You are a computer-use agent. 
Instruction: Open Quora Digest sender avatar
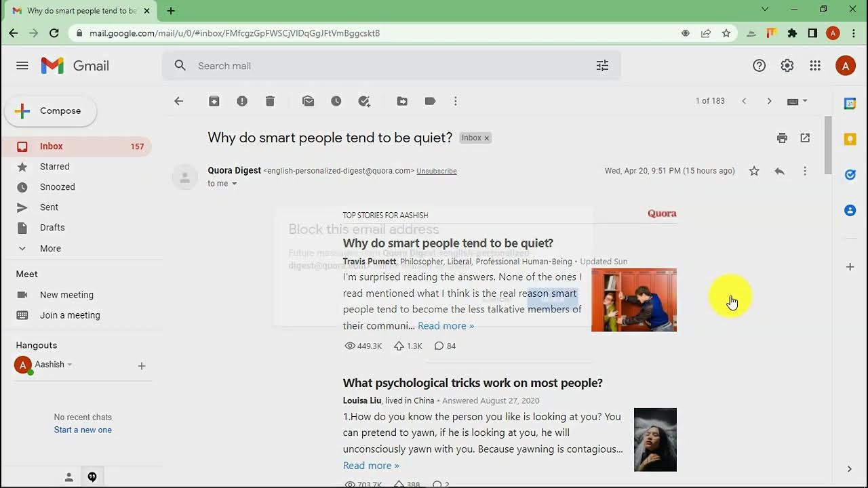184,177
